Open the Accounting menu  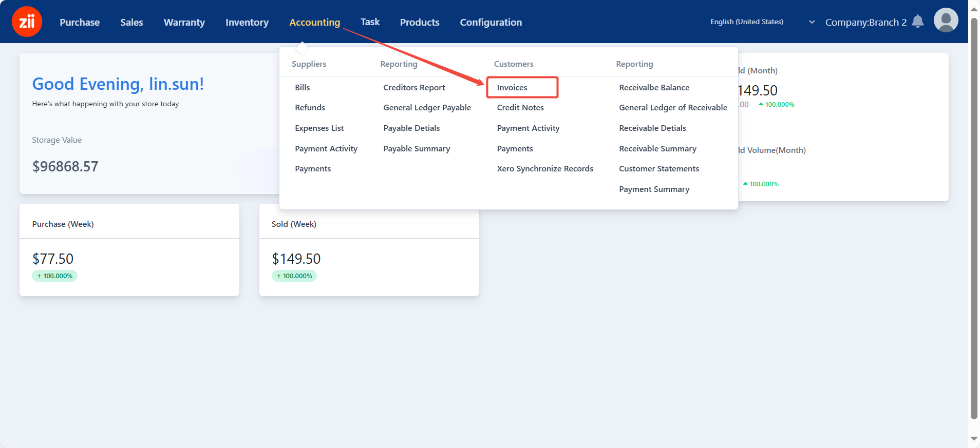315,22
